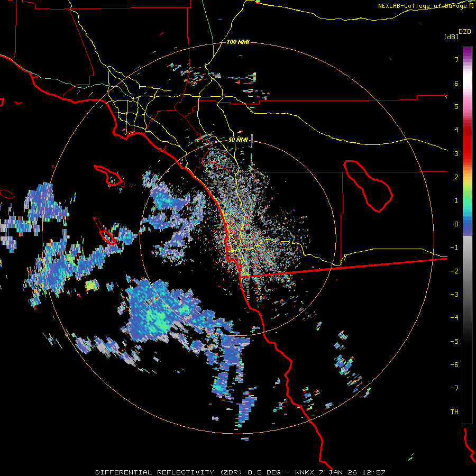Click the -3 tick on the color scale
The image size is (476, 476).
pyautogui.click(x=454, y=295)
